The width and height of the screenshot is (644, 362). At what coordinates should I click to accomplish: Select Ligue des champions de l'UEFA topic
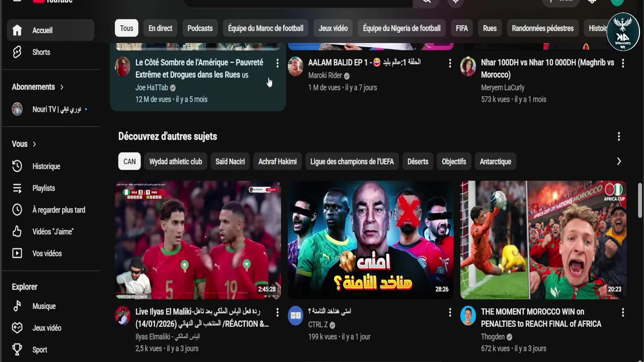pyautogui.click(x=352, y=161)
